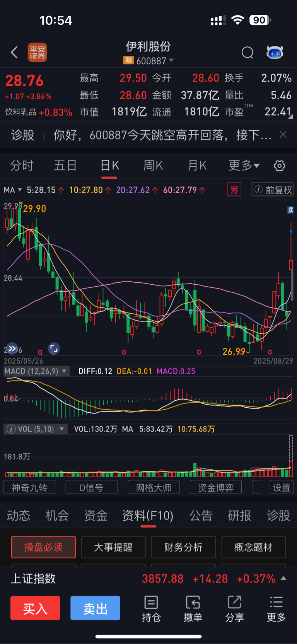Select the 资料(F10) tab

148,516
